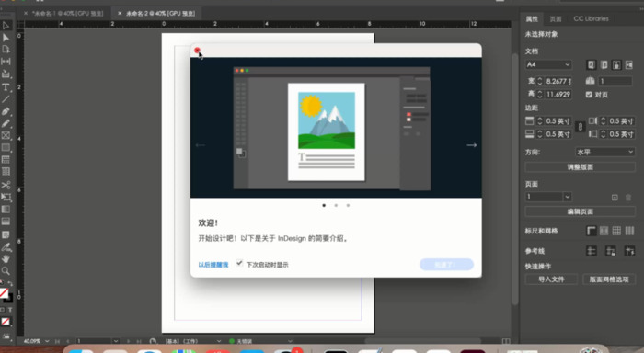Toggle the margin link chain icon
644x353 pixels.
580,127
